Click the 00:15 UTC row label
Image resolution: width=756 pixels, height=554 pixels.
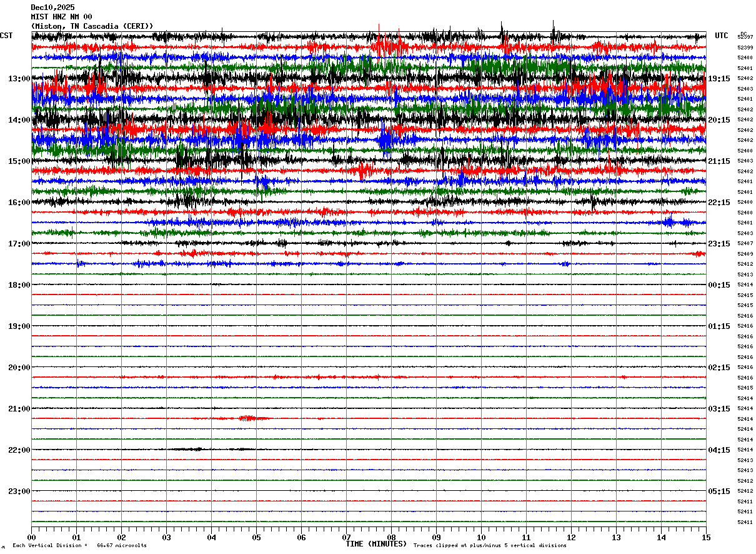click(x=719, y=285)
